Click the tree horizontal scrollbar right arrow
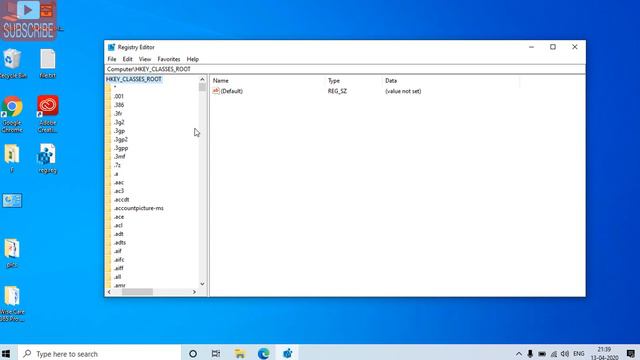 point(194,292)
